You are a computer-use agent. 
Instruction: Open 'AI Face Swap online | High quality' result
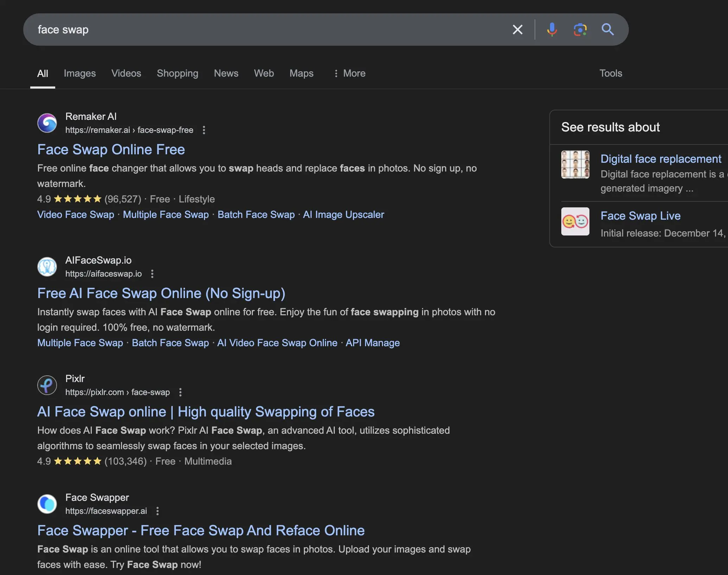click(206, 412)
